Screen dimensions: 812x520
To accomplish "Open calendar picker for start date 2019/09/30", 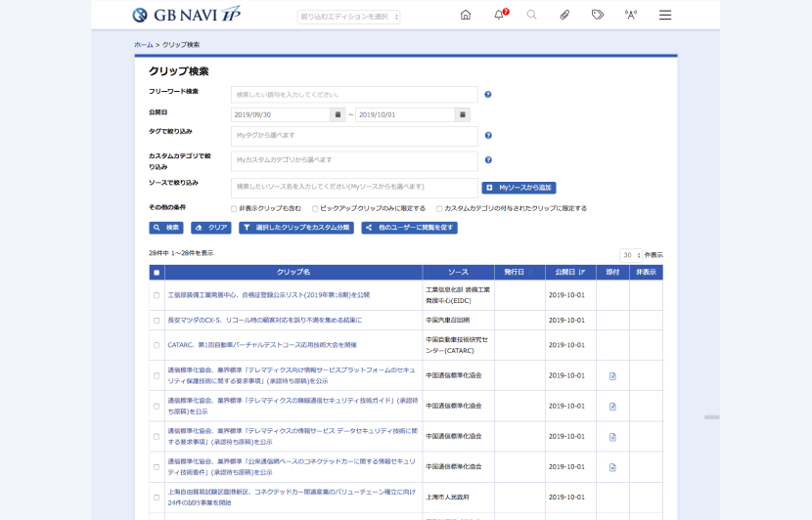I will pyautogui.click(x=338, y=115).
